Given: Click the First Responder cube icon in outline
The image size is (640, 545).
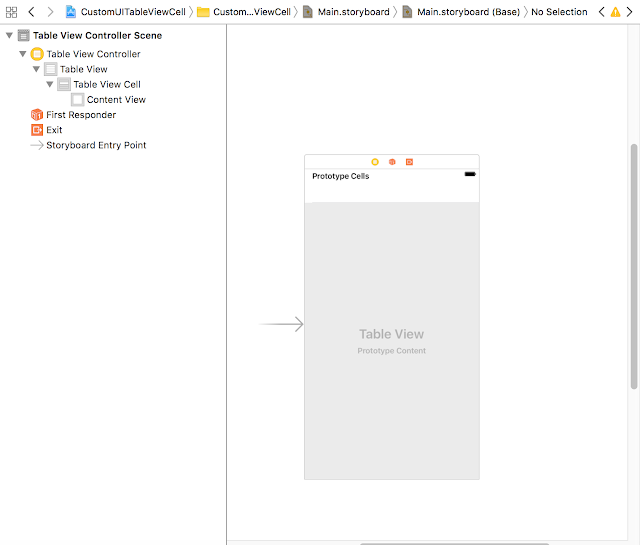Looking at the screenshot, I should point(37,115).
